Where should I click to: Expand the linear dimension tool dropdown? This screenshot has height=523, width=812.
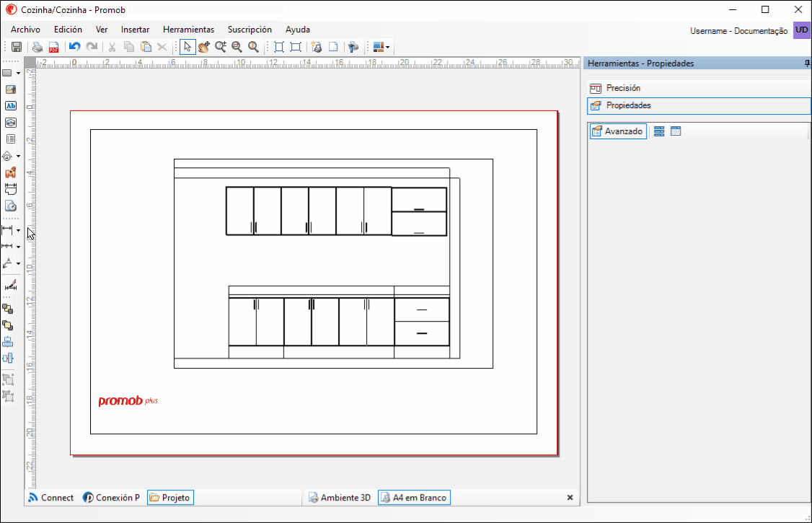click(18, 230)
